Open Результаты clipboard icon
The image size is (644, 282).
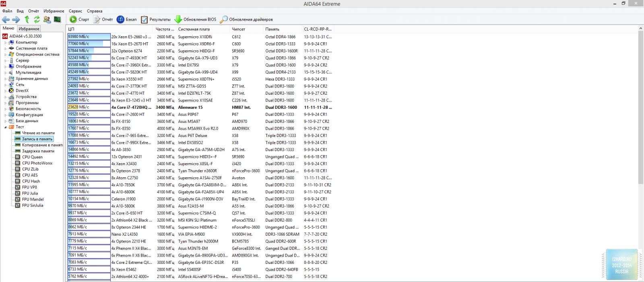(x=155, y=19)
